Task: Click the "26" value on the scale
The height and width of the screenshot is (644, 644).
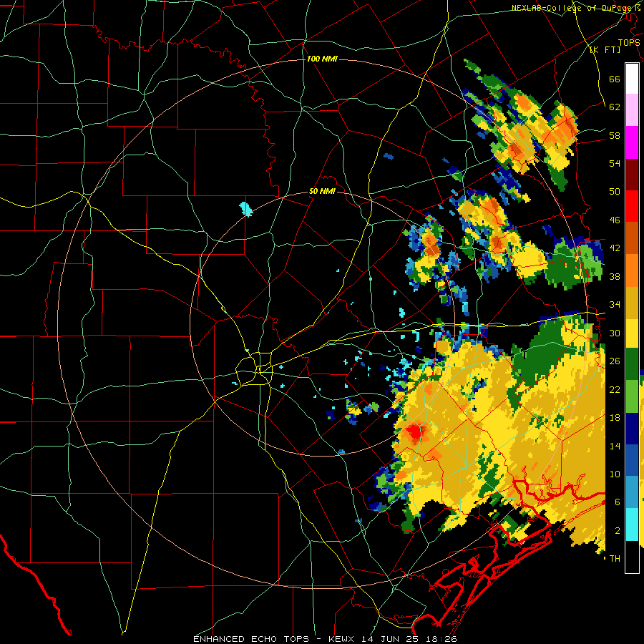Action: pos(615,361)
